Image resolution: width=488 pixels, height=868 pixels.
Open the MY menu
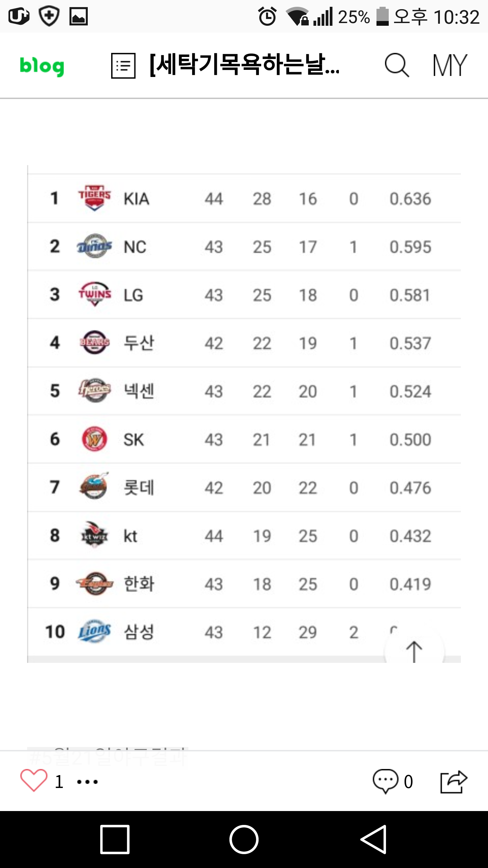[450, 65]
